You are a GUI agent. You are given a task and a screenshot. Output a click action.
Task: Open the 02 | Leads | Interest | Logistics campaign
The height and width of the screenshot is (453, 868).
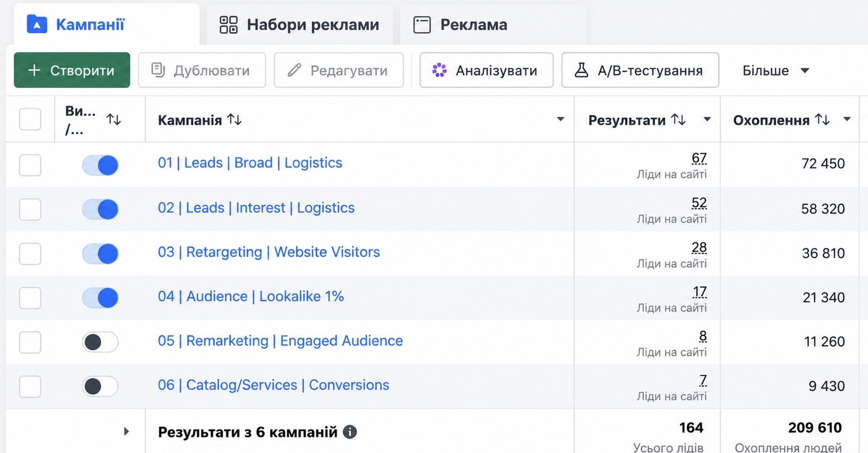[x=256, y=208]
